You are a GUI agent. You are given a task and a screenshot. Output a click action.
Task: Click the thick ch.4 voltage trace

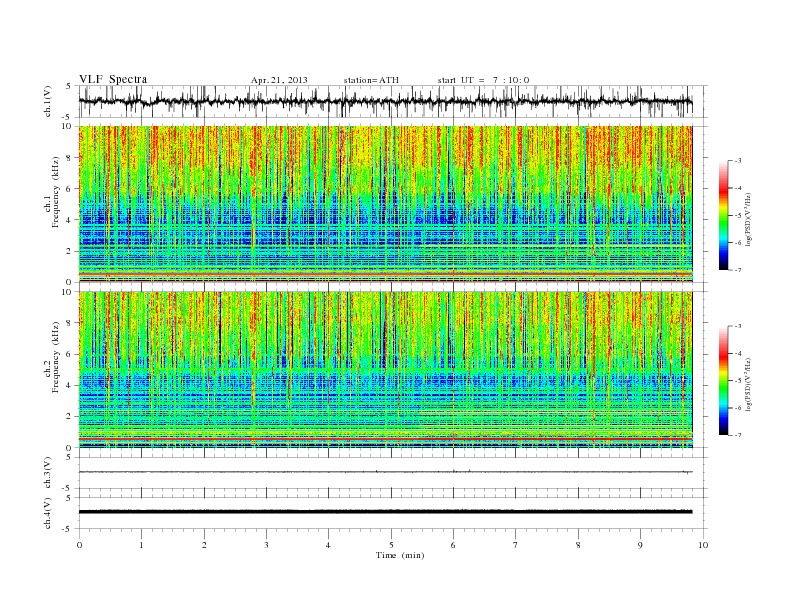[x=385, y=512]
